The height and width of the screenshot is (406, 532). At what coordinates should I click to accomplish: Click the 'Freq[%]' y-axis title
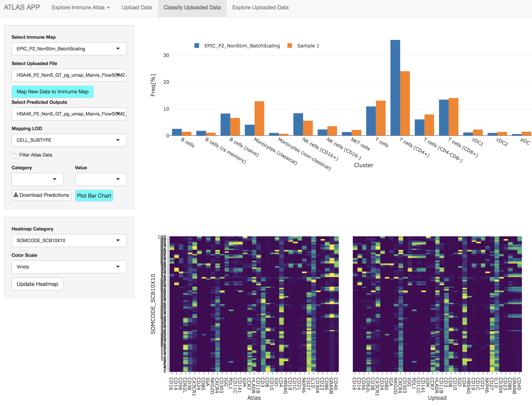(153, 85)
